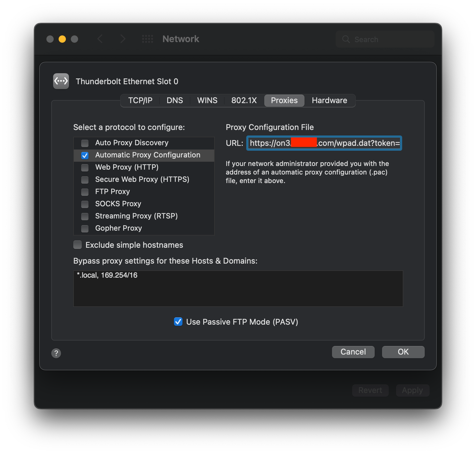The height and width of the screenshot is (454, 476).
Task: Focus the Search field in toolbar
Action: 385,39
